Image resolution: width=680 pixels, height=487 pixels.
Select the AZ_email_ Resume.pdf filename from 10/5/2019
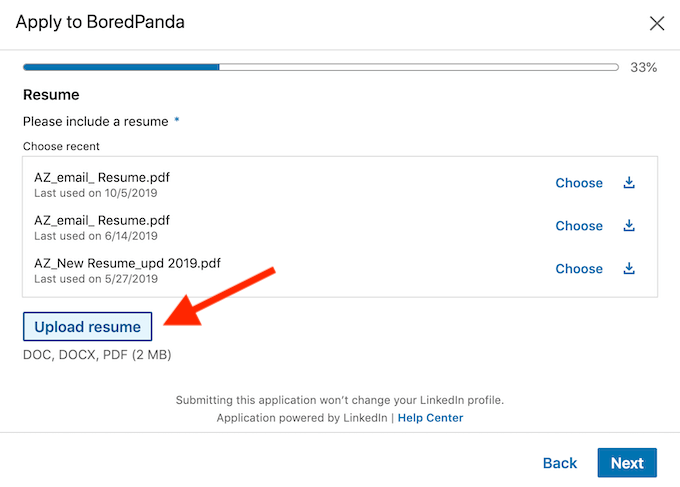(102, 177)
